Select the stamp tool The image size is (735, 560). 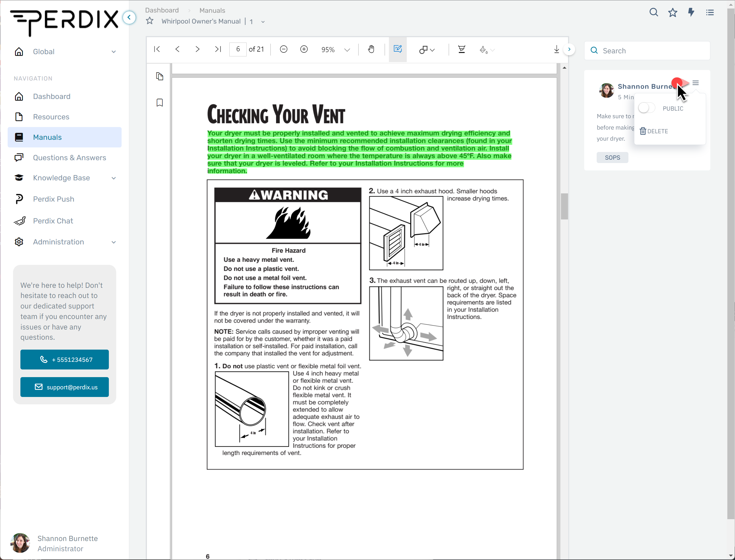click(461, 49)
